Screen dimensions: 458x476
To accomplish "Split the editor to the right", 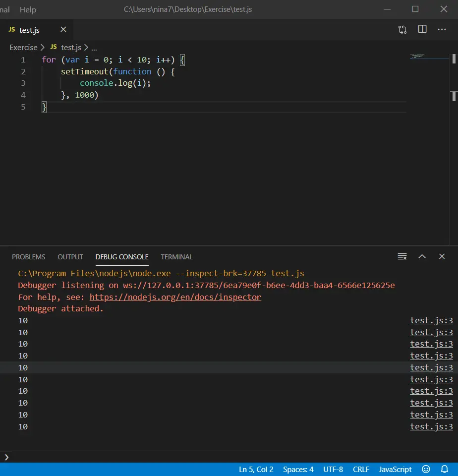I will [422, 30].
